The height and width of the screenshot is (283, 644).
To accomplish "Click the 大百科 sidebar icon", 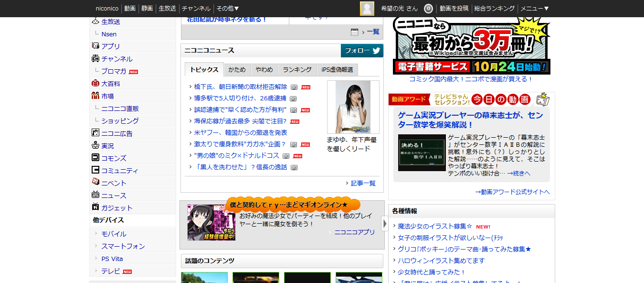I will (x=95, y=83).
